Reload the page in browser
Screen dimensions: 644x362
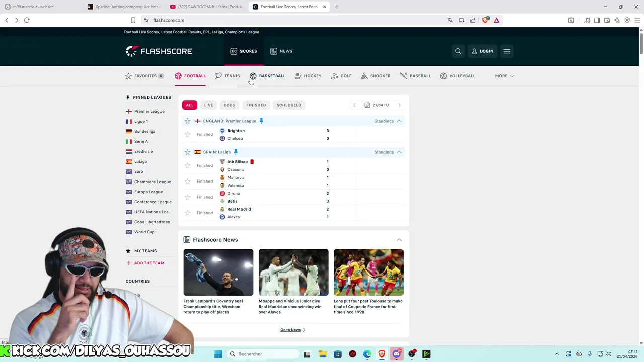coord(27,20)
